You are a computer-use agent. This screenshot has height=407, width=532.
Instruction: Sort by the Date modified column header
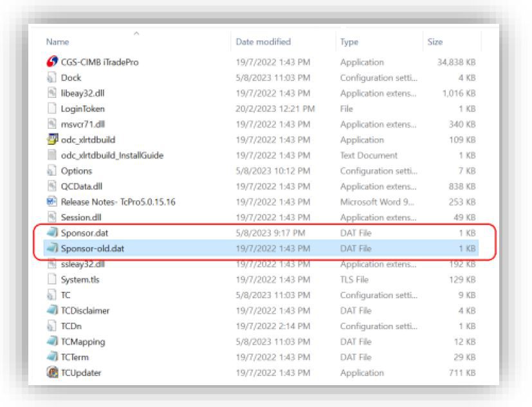point(263,42)
